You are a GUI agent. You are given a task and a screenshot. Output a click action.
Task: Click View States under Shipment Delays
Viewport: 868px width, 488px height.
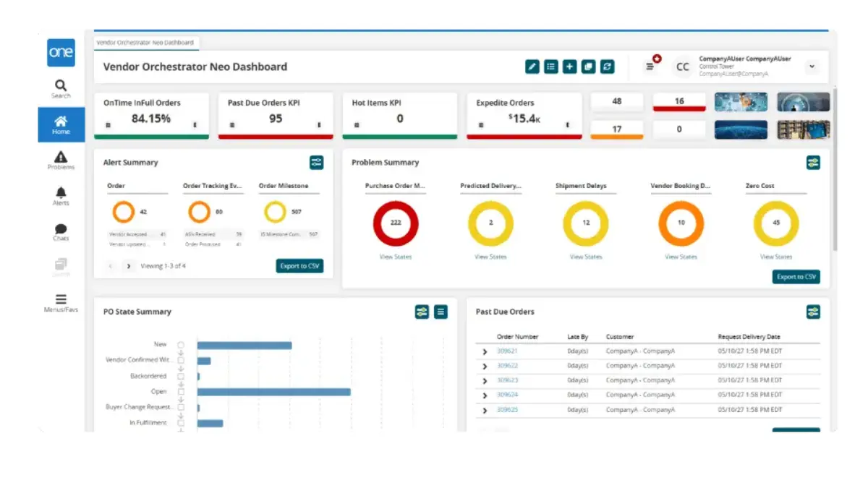point(585,257)
